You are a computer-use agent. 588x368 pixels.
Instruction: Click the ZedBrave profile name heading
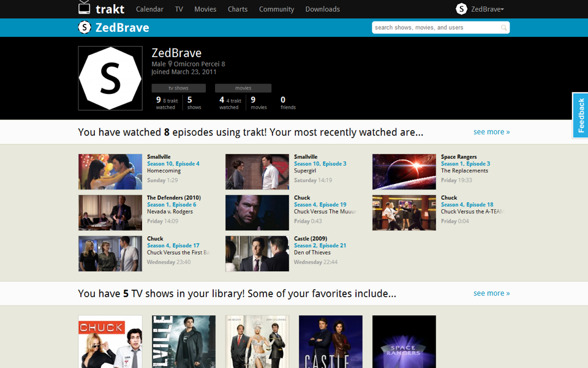click(x=176, y=53)
